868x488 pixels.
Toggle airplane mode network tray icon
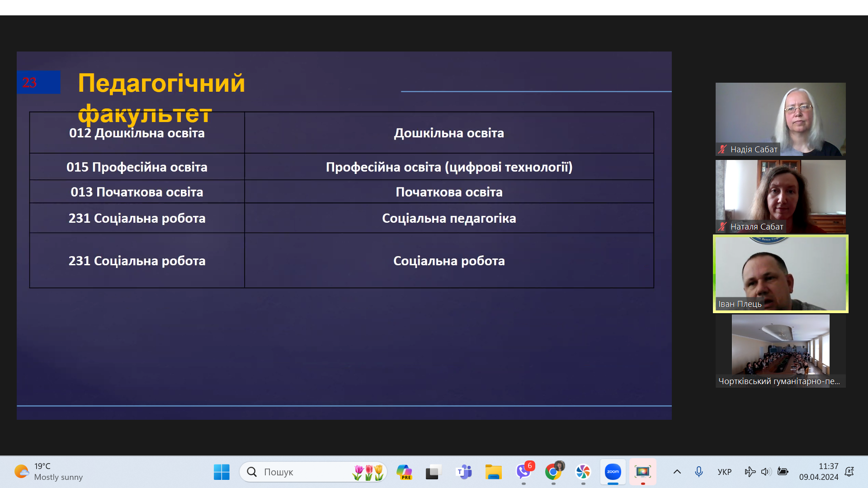750,472
